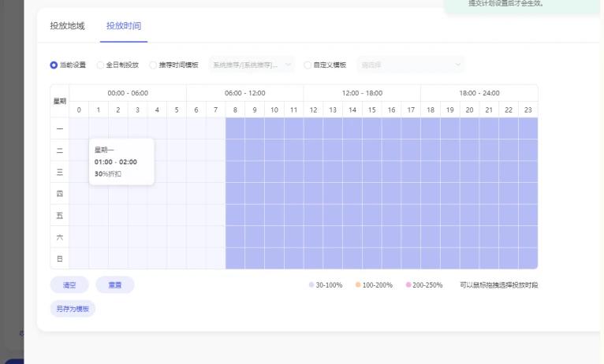This screenshot has height=364, width=604.
Task: Click the Saturday 6 o'clock time cell
Action: tap(196, 236)
